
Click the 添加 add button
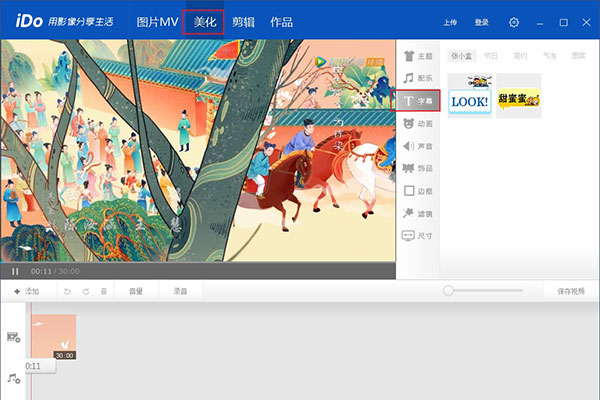click(x=27, y=292)
